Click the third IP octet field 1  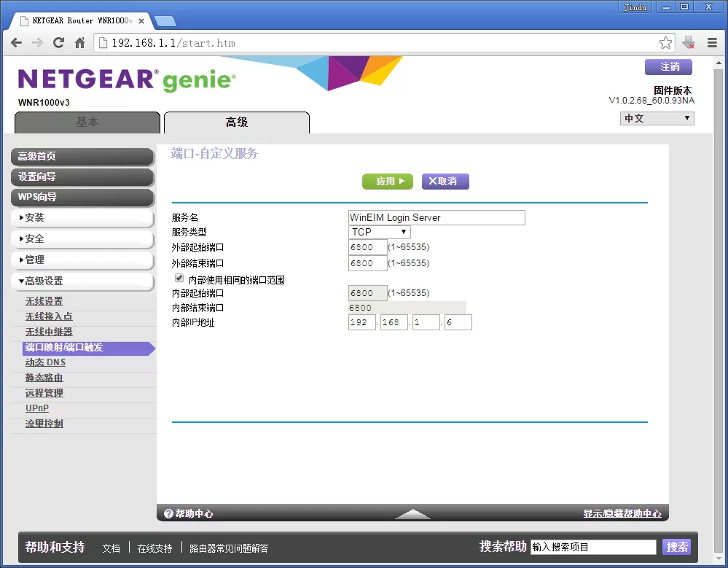coord(426,322)
